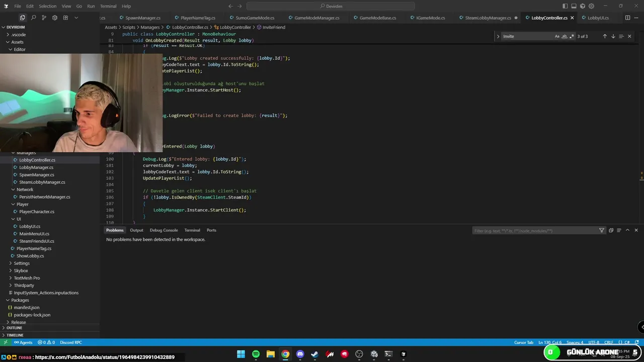Split the editor to the right
The width and height of the screenshot is (644, 362).
click(x=627, y=18)
